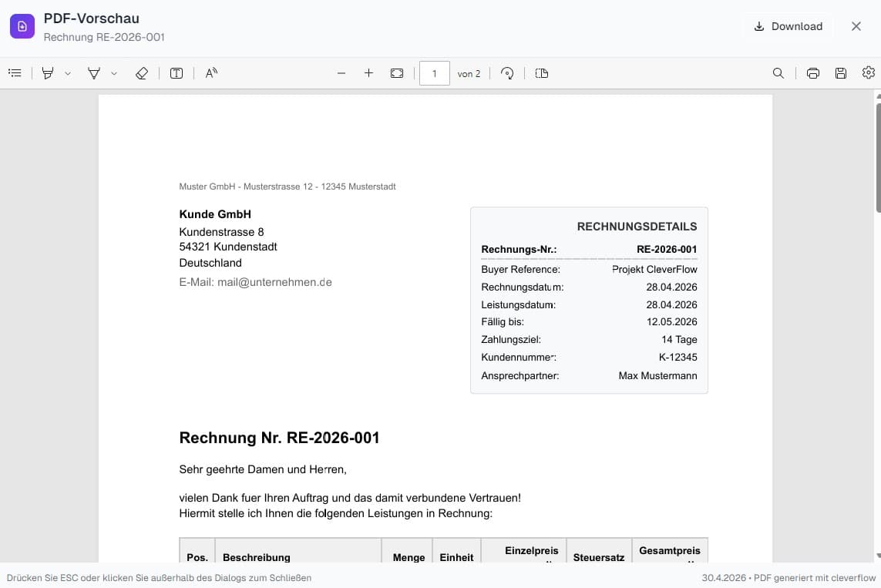The height and width of the screenshot is (588, 881).
Task: Rotate the PDF page
Action: (x=507, y=73)
